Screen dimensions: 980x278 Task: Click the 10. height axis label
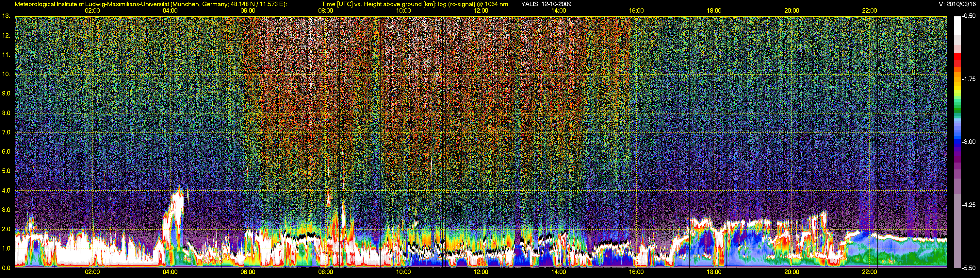click(x=6, y=74)
